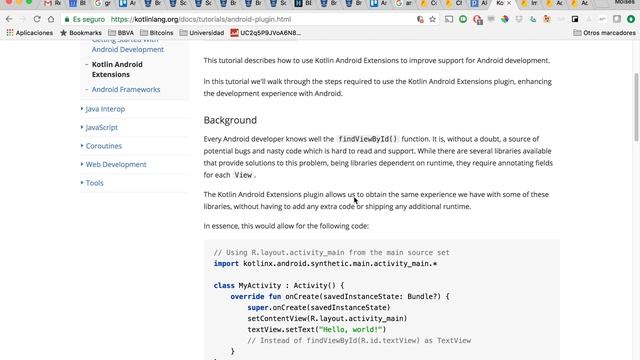Click the page vertical scrollbar
The height and width of the screenshot is (360, 640).
(636, 107)
